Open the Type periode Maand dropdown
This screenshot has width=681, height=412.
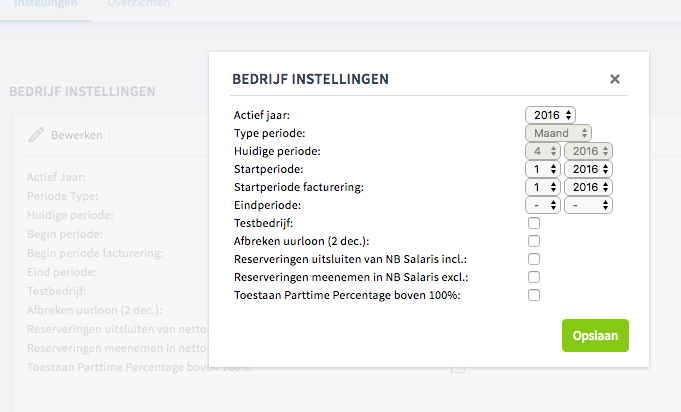click(x=558, y=133)
